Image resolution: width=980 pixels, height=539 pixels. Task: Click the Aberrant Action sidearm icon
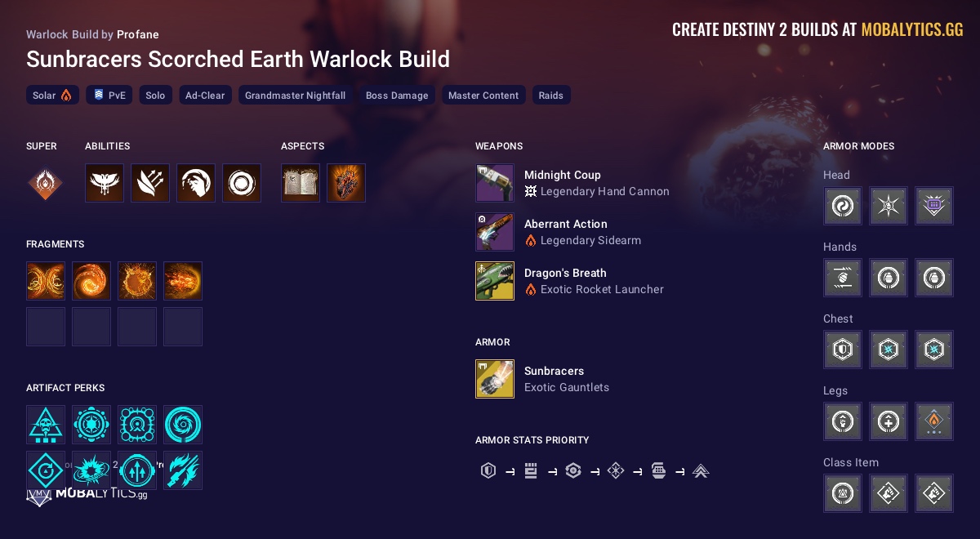[495, 232]
